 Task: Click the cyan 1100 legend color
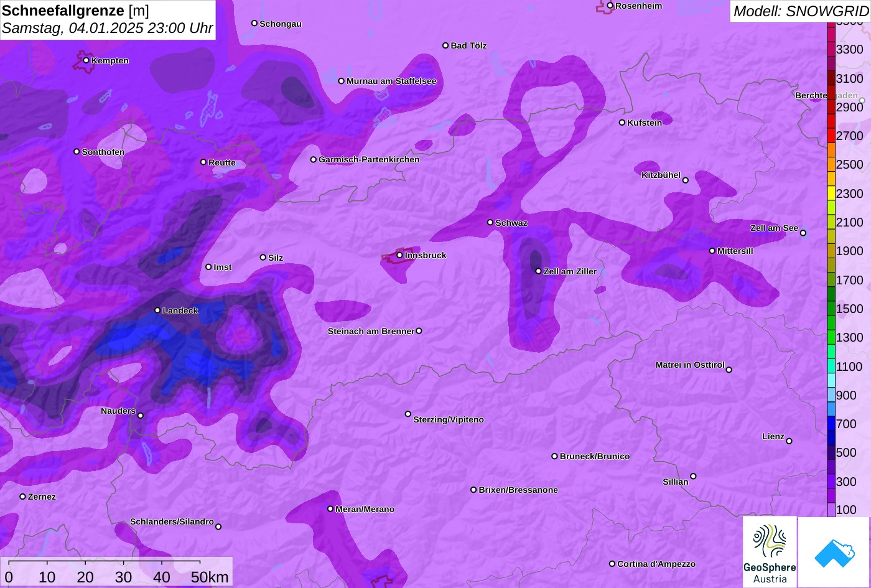pyautogui.click(x=831, y=366)
